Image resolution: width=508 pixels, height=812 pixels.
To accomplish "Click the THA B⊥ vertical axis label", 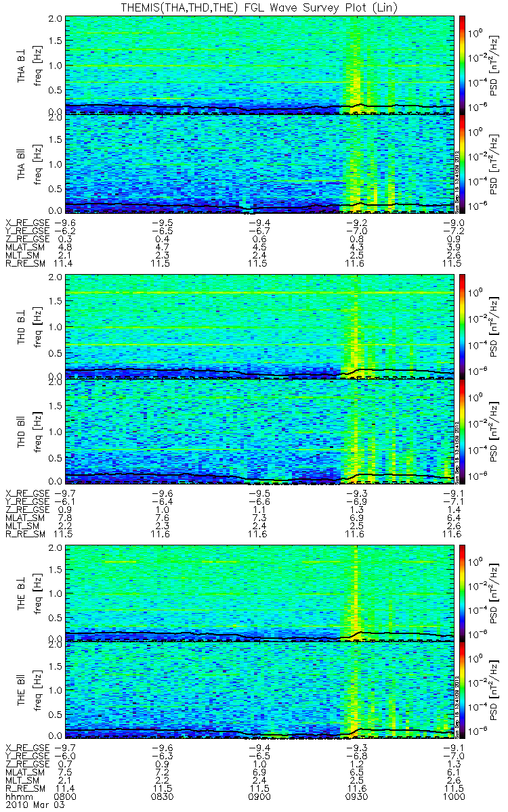I will [x=22, y=64].
